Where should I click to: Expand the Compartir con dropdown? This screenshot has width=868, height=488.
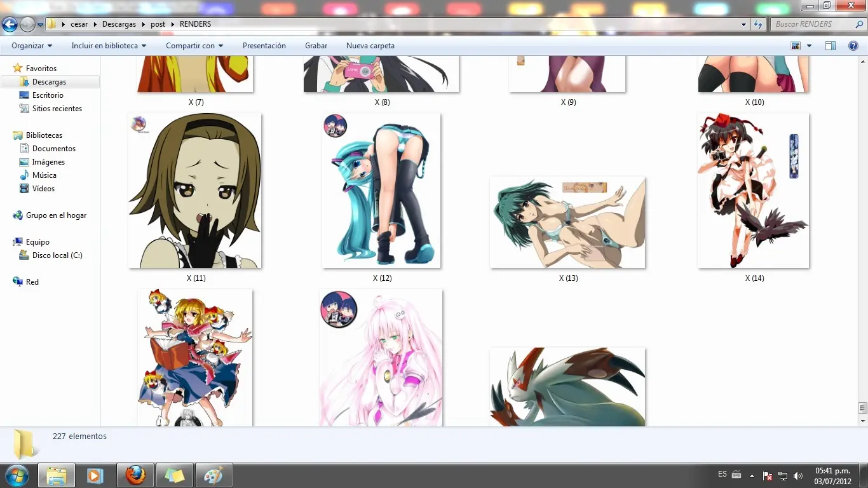tap(194, 46)
